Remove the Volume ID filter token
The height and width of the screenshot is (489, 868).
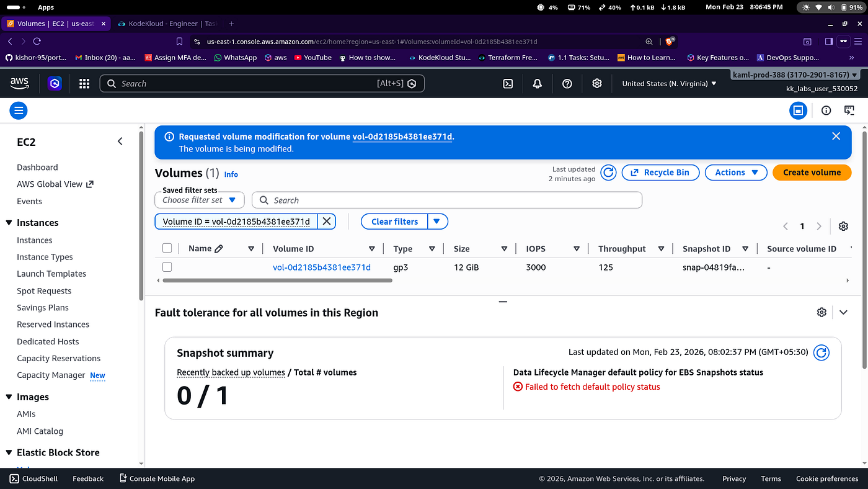(327, 222)
